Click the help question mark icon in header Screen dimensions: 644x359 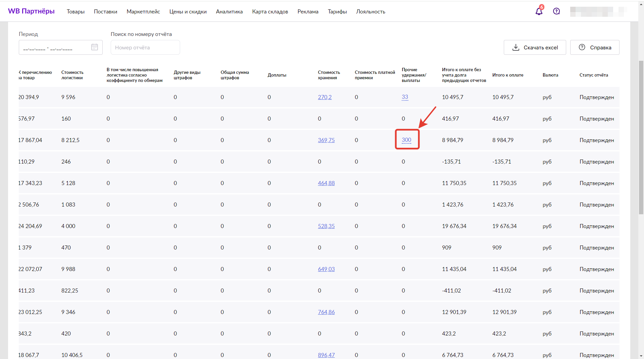556,11
